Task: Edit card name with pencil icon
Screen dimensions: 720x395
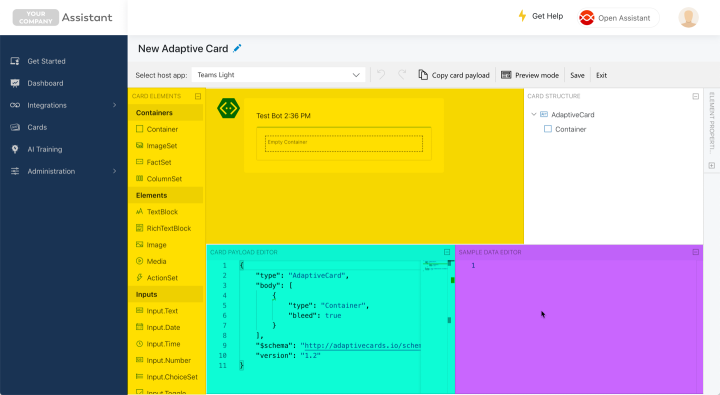Action: (237, 48)
